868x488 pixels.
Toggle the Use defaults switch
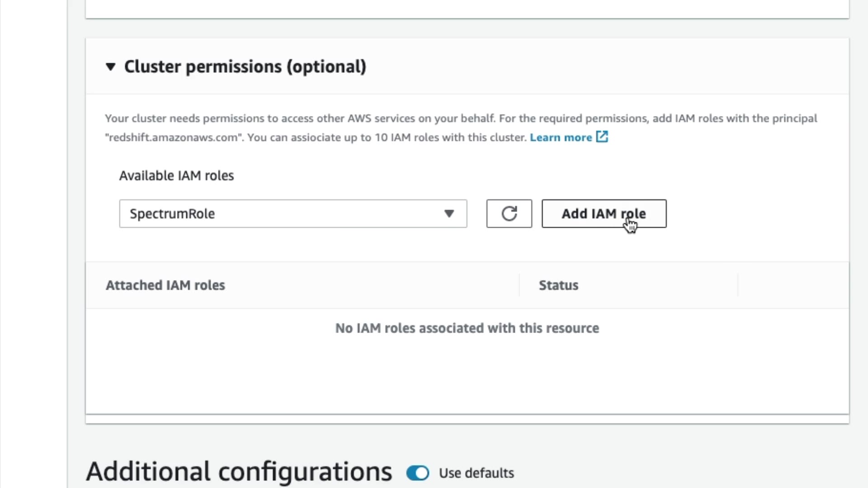pyautogui.click(x=417, y=473)
